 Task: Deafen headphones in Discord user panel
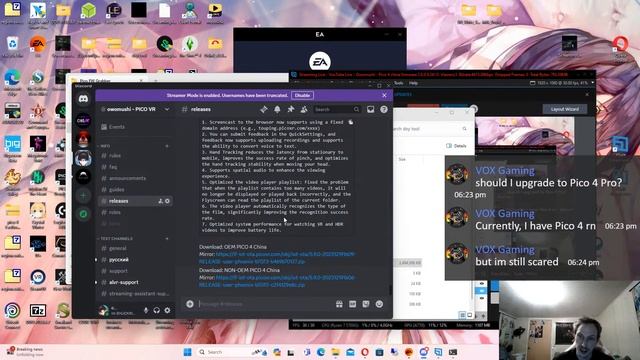[157, 311]
